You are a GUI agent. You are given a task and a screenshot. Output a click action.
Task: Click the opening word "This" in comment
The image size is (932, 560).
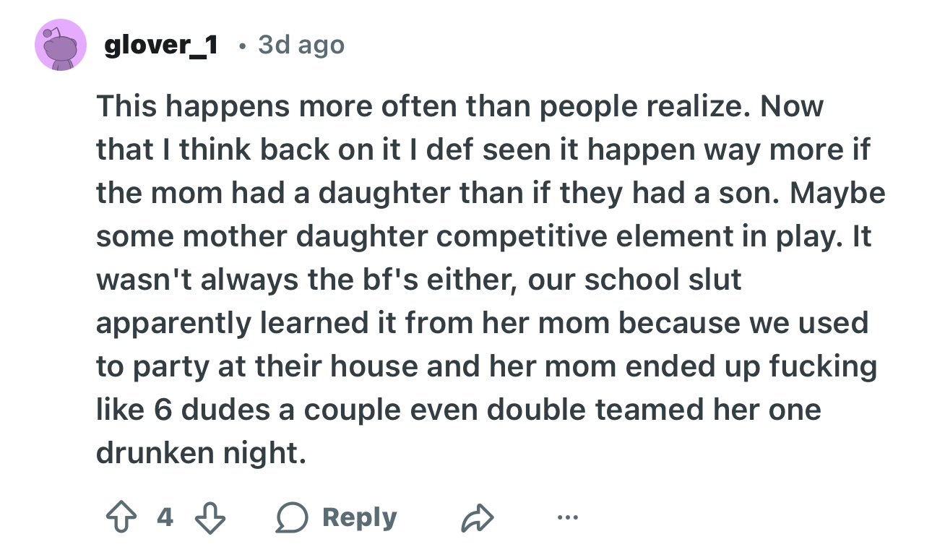click(126, 106)
